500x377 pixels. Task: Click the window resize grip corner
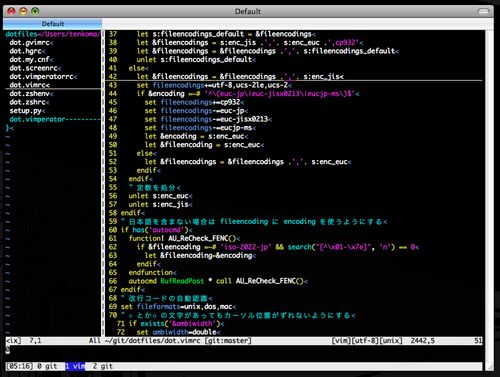pos(490,367)
